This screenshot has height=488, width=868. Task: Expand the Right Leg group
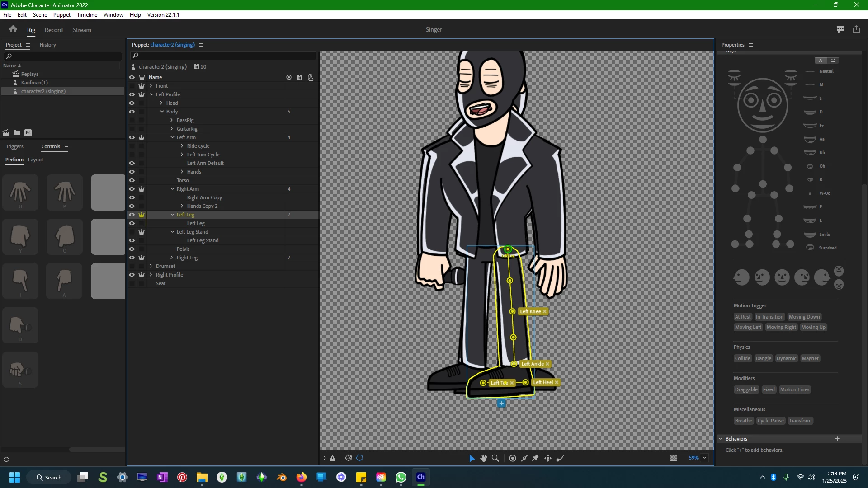tap(172, 258)
